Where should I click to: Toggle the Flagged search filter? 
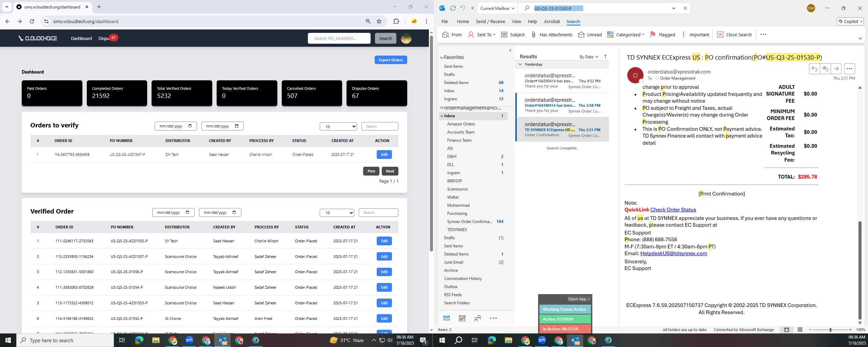tap(663, 35)
